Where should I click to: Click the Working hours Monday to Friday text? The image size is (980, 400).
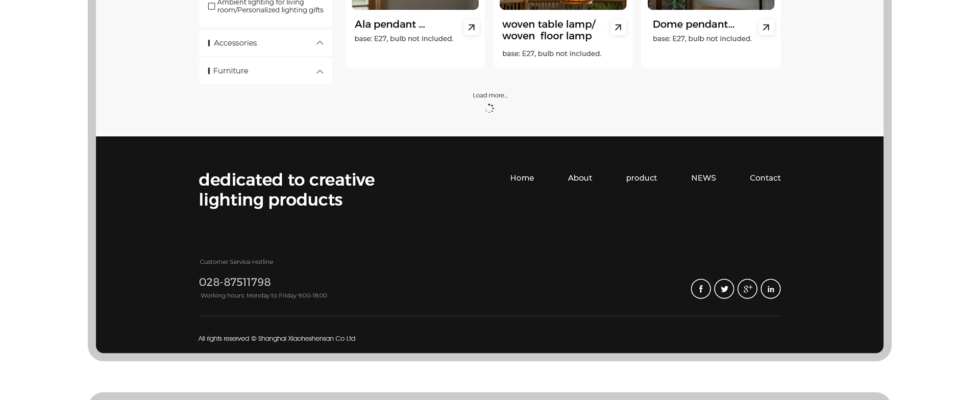tap(263, 295)
